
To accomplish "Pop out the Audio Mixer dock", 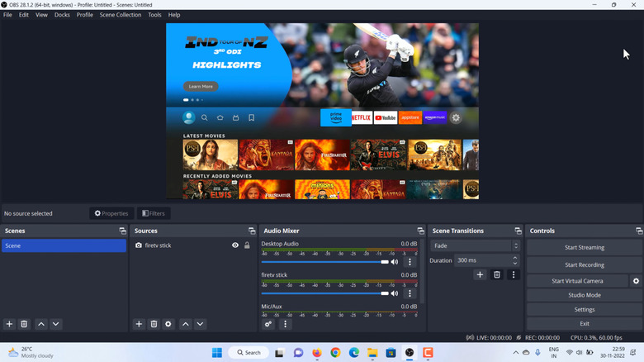I will [x=420, y=231].
